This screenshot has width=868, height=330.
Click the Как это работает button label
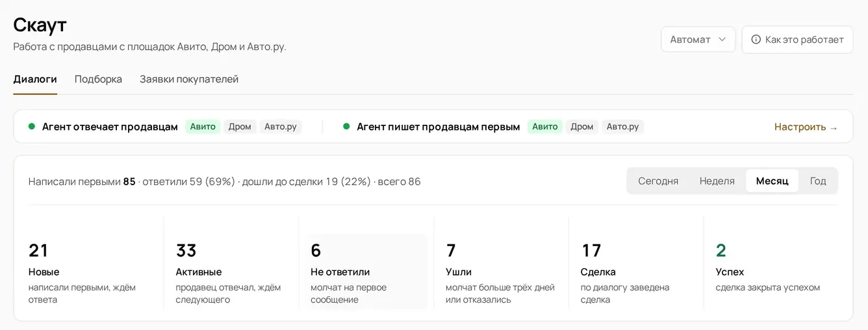[804, 40]
